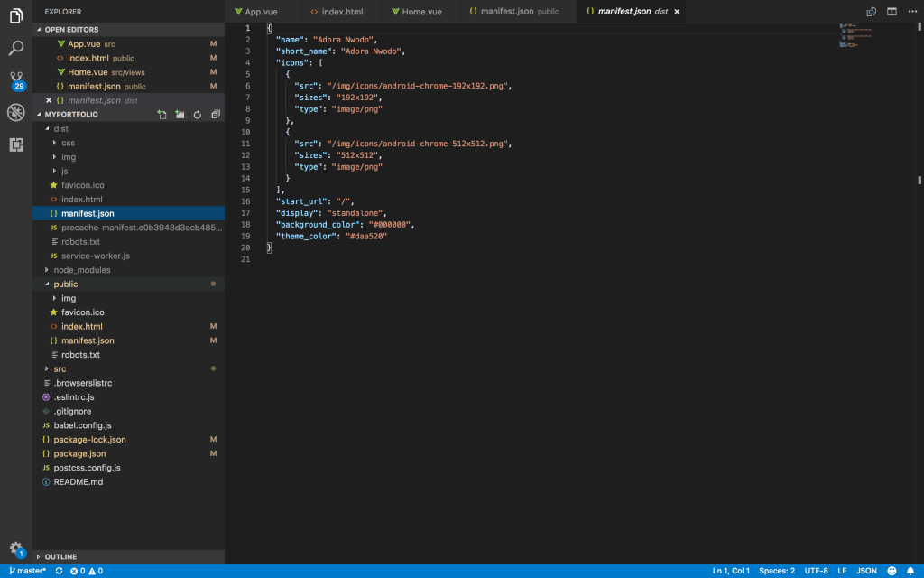Viewport: 924px width, 578px height.
Task: Close manifest.json dist in Open Editors
Action: pos(49,100)
